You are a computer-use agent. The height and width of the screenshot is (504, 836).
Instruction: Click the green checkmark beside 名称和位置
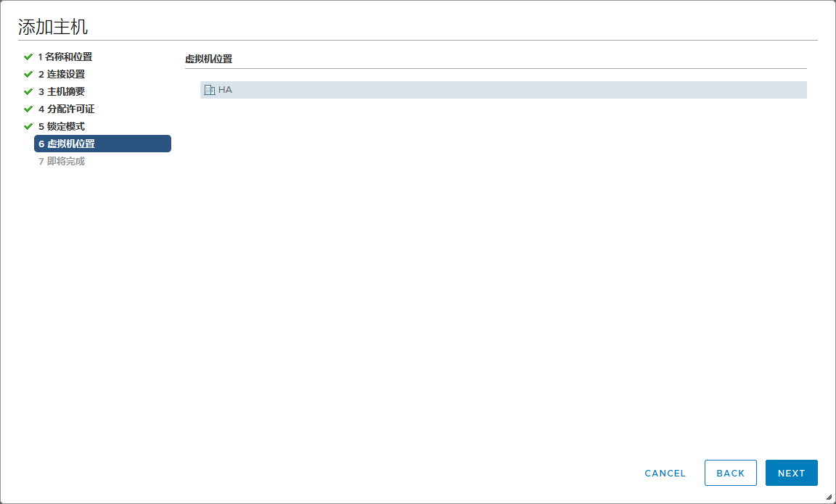coord(28,57)
